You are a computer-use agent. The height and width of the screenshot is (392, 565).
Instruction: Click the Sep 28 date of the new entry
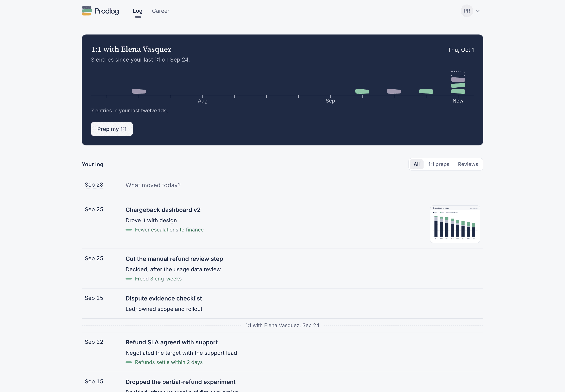click(94, 185)
